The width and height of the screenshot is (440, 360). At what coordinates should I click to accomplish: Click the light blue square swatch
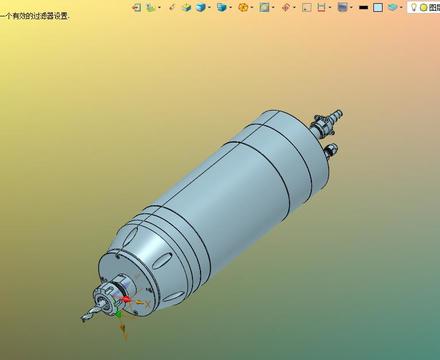point(378,7)
